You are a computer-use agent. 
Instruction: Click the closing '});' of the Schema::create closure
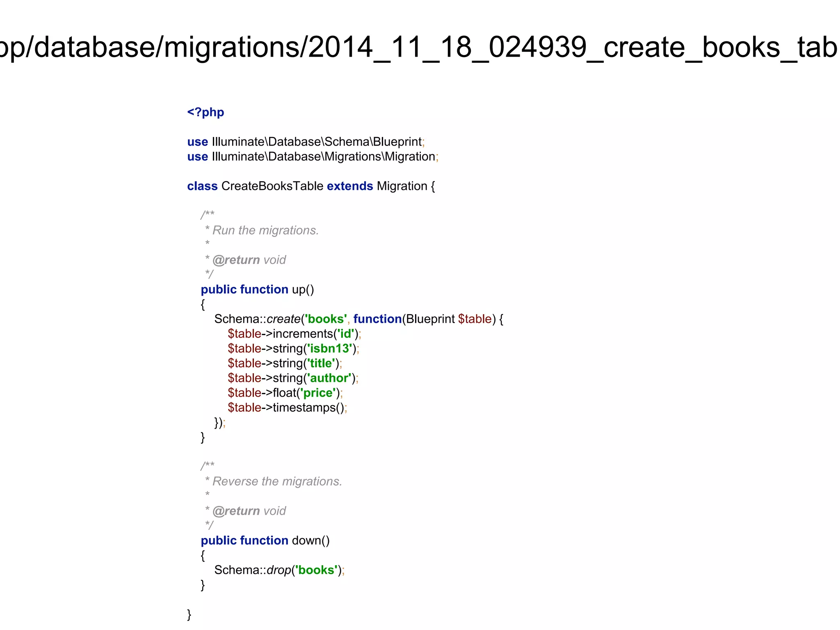coord(220,422)
